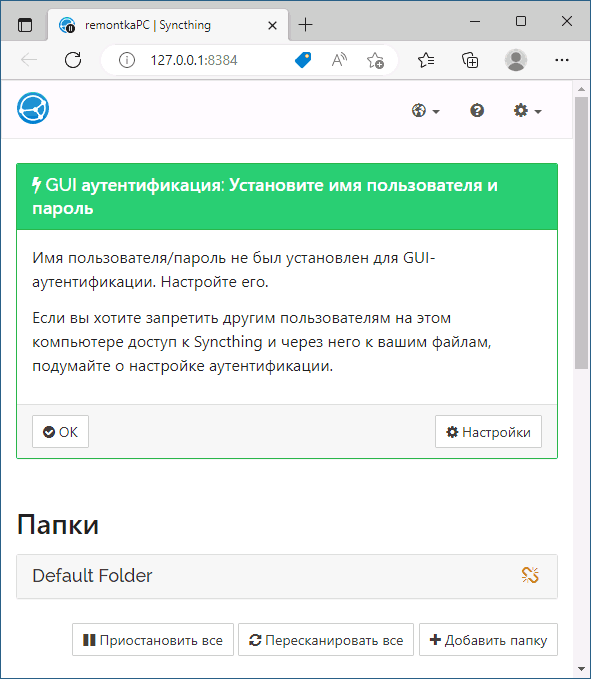Add page to favorites star icon

pos(375,60)
